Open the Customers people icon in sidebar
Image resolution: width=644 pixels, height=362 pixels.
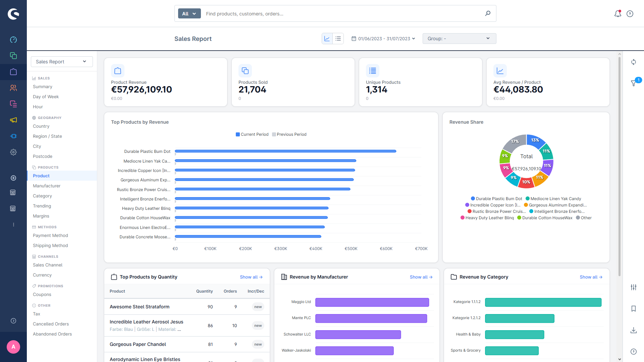click(x=13, y=88)
